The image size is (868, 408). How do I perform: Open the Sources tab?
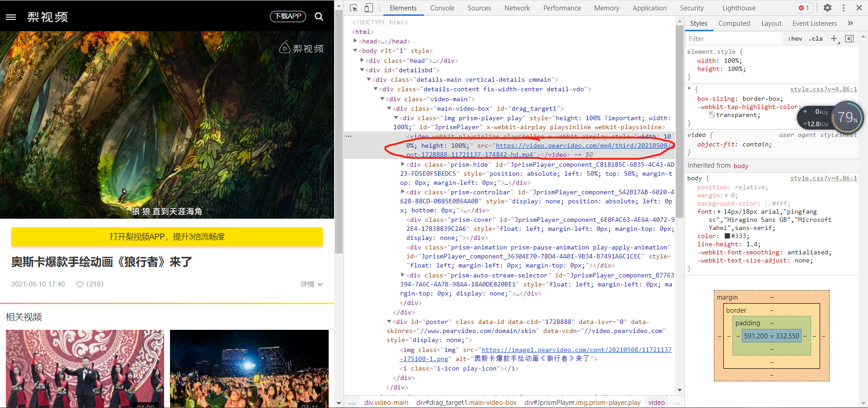[x=479, y=8]
